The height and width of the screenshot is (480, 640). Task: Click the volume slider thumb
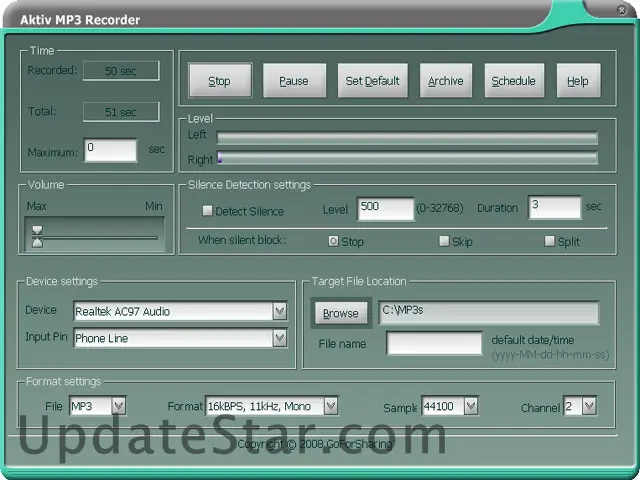tap(37, 237)
